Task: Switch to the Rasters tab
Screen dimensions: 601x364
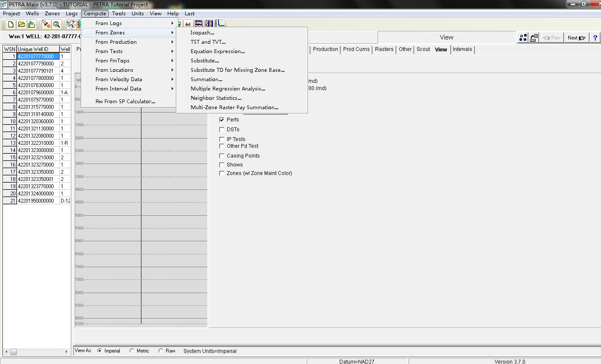Action: (384, 49)
